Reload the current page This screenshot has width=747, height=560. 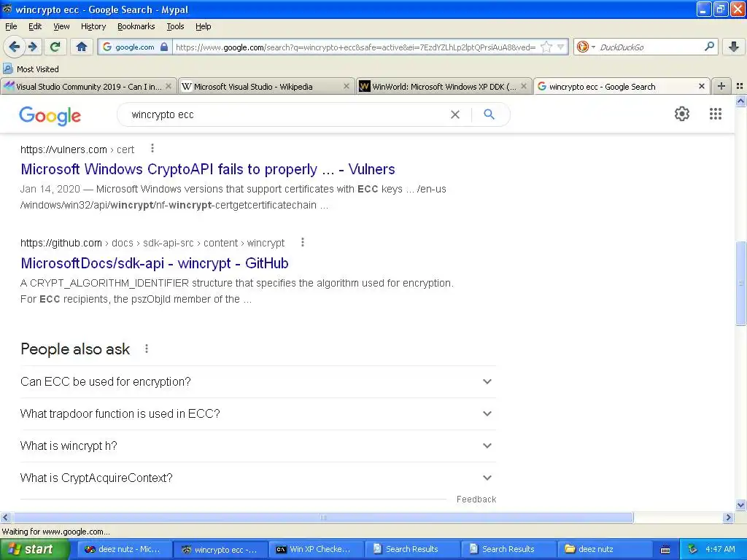coord(55,47)
